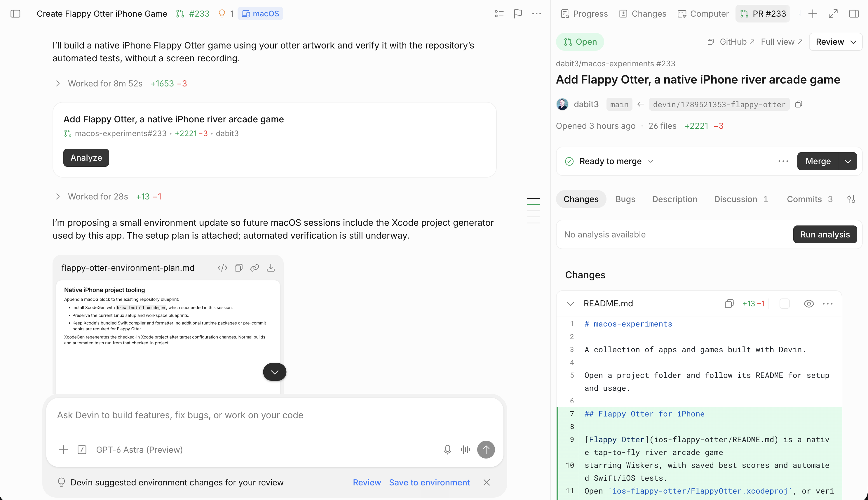Toggle README.md eye visibility icon
The image size is (868, 500).
coord(809,303)
